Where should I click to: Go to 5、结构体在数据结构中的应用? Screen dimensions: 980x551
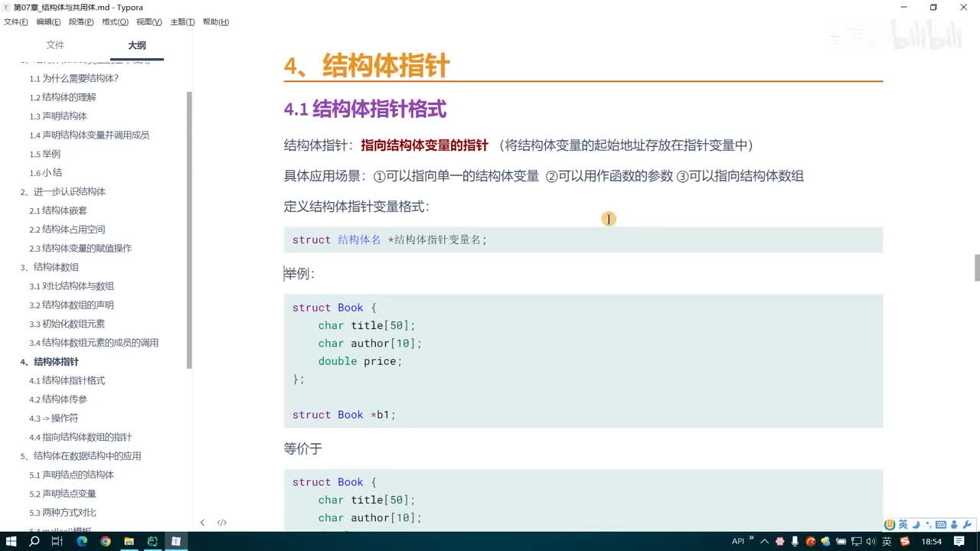80,456
